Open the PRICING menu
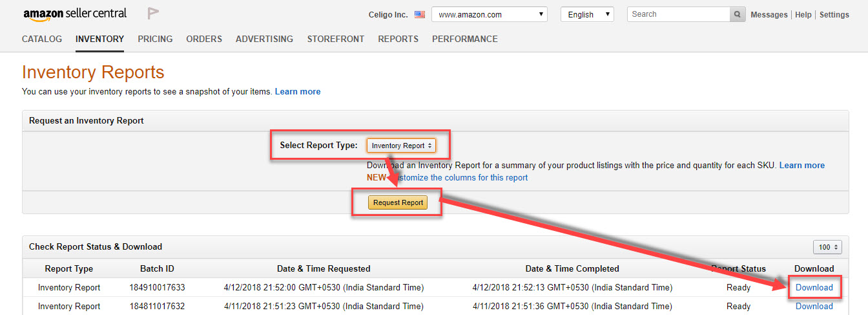 click(x=155, y=39)
